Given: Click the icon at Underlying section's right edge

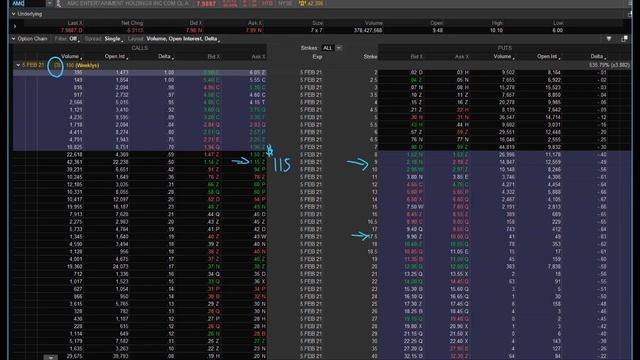Looking at the screenshot, I should point(629,14).
